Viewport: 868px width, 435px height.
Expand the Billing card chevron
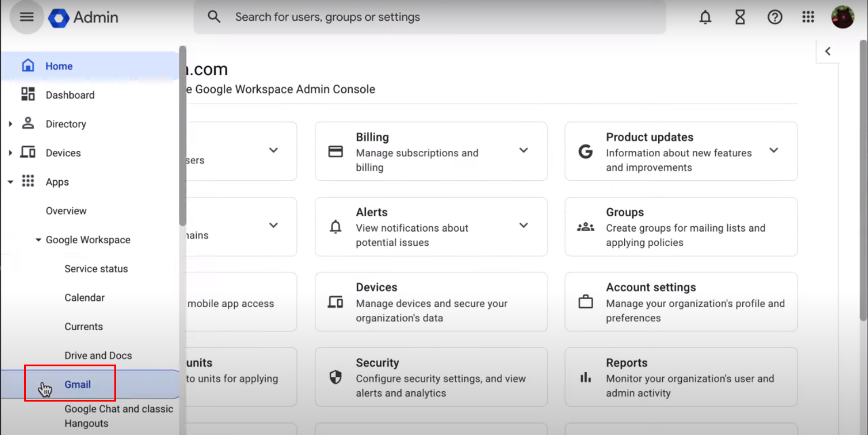pyautogui.click(x=524, y=150)
